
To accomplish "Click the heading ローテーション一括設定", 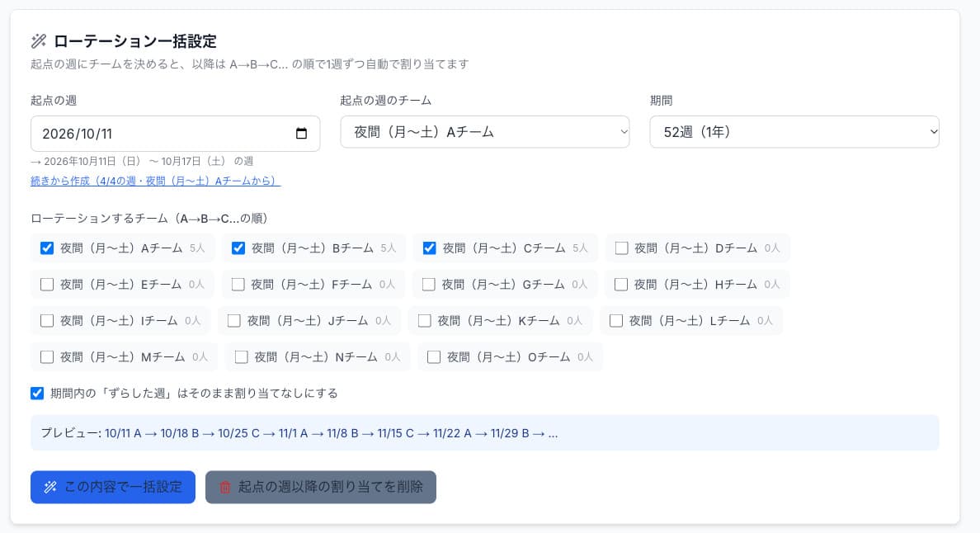I will (135, 41).
